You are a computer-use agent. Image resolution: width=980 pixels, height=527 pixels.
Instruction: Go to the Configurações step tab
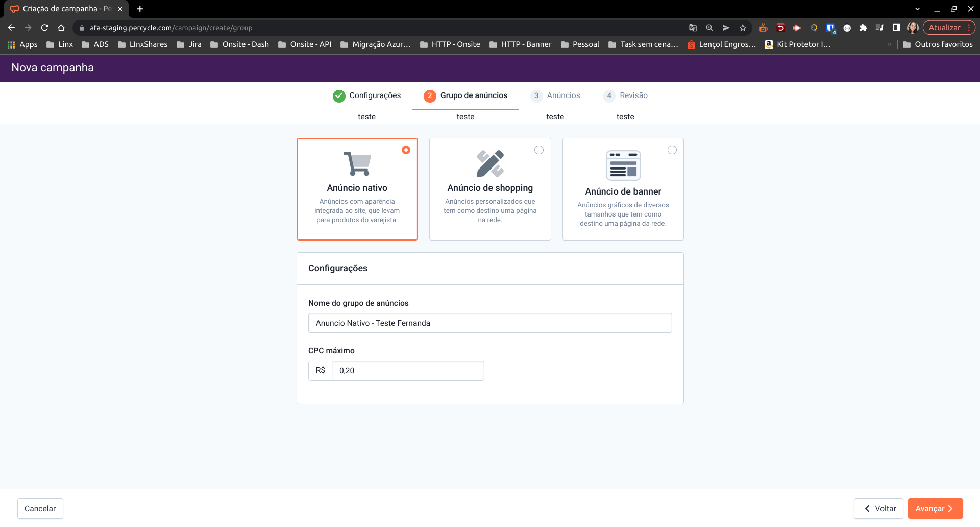tap(367, 95)
